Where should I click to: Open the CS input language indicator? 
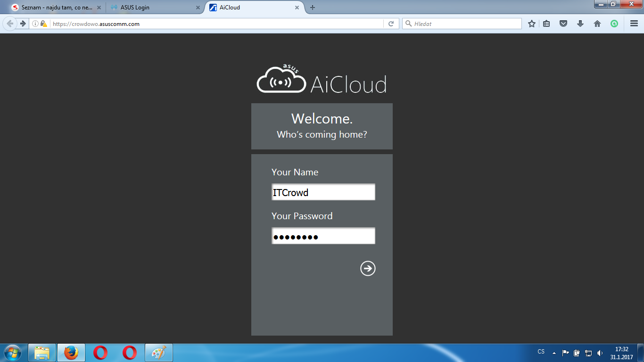541,352
